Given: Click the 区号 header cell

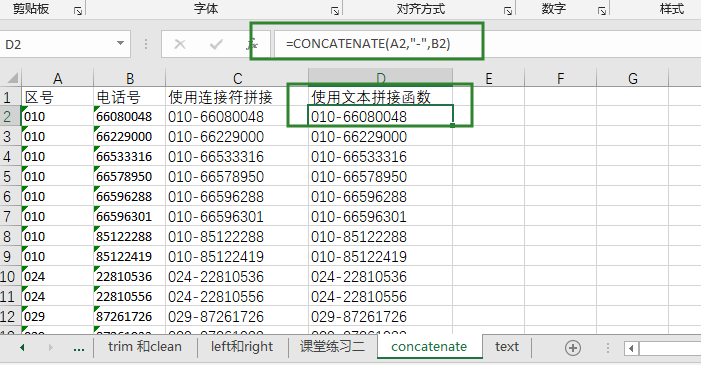Looking at the screenshot, I should 58,97.
